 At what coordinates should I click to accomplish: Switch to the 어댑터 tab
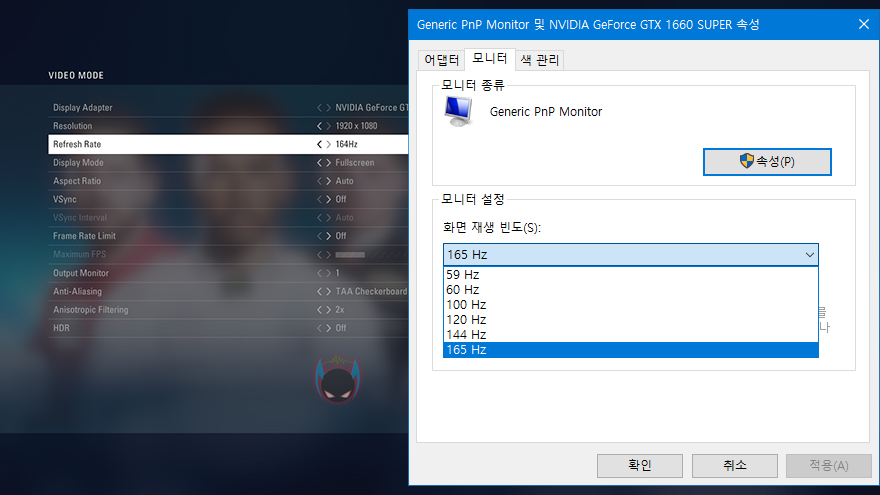point(442,59)
